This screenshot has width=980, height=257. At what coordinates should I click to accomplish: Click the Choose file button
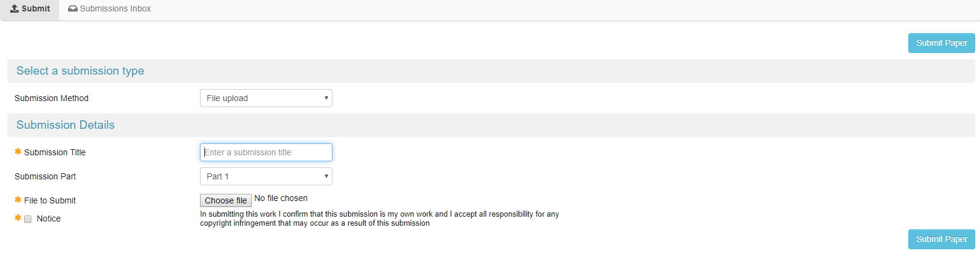tap(226, 200)
